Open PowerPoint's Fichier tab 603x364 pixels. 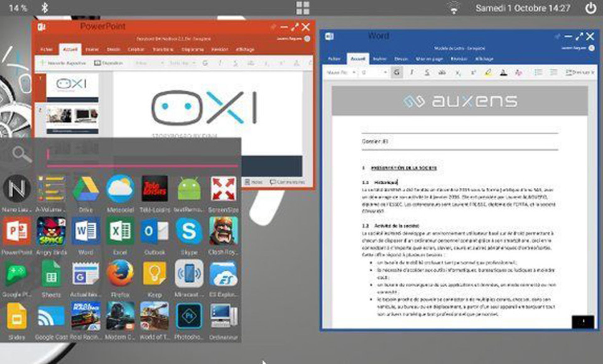pos(46,50)
